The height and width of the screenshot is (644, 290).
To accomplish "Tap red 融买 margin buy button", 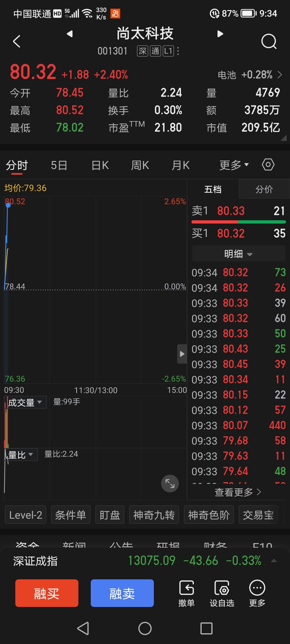I will coord(47,593).
